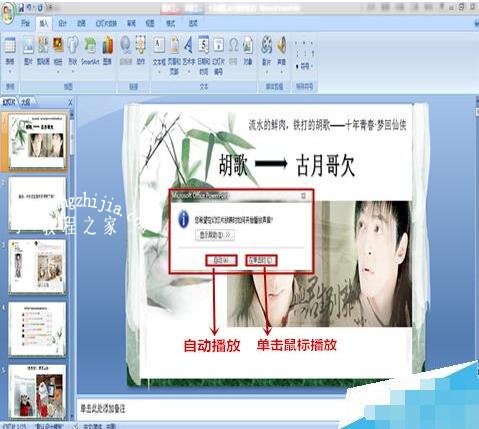Switch to the Outline (大纲) pane tab
The height and width of the screenshot is (429, 479).
(x=26, y=102)
